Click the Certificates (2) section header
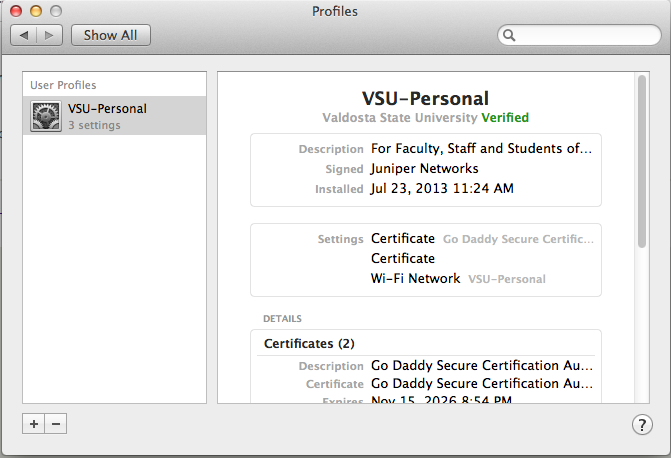Viewport: 671px width, 458px height. 309,344
